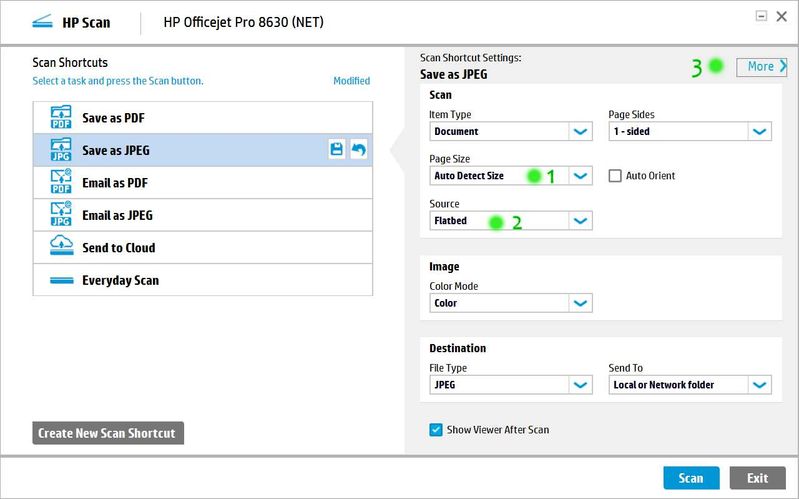Click Create New Scan Shortcut
This screenshot has width=799, height=499.
(108, 433)
